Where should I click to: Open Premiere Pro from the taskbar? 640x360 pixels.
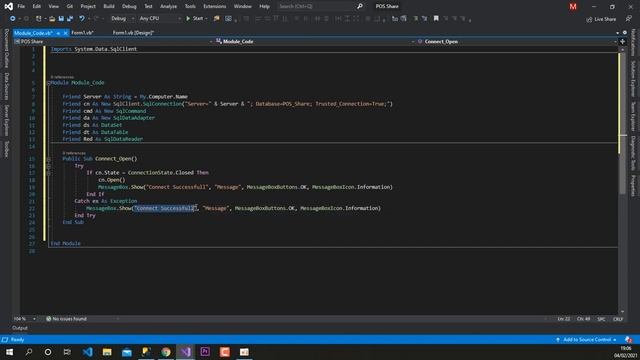pos(205,352)
